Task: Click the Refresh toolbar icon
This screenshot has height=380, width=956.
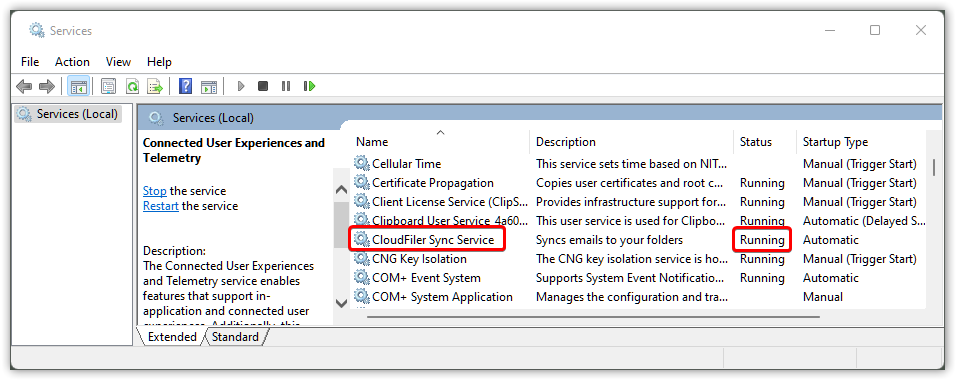Action: (132, 86)
